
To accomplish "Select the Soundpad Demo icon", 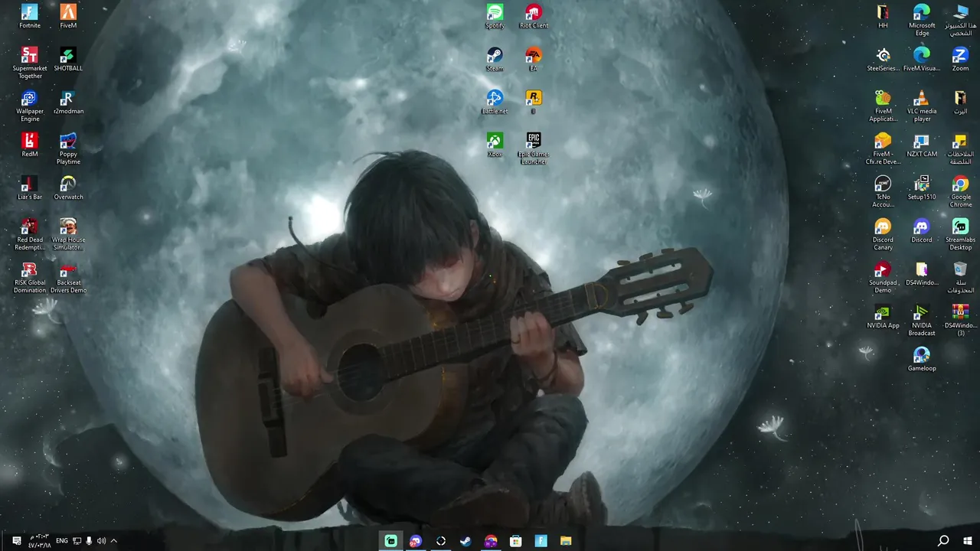I will click(x=883, y=277).
